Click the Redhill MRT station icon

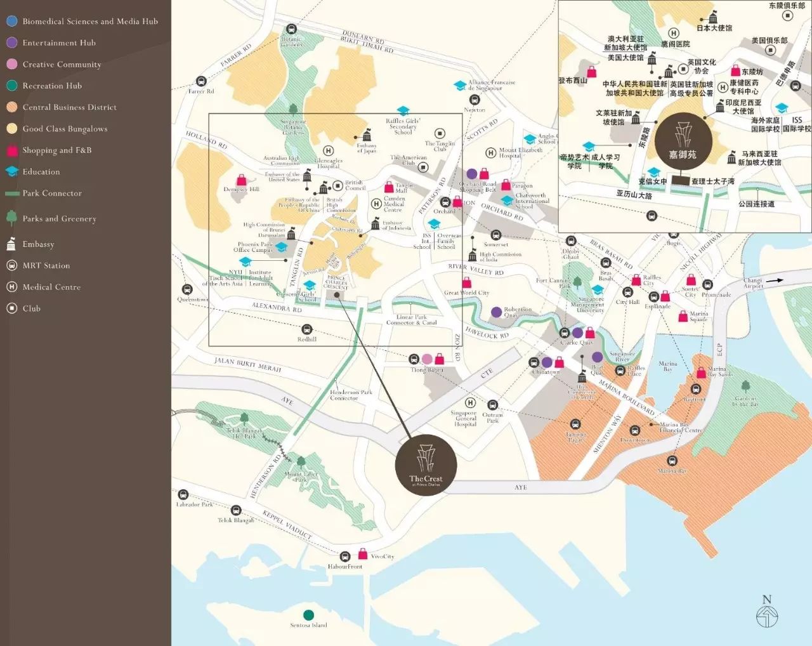[306, 329]
